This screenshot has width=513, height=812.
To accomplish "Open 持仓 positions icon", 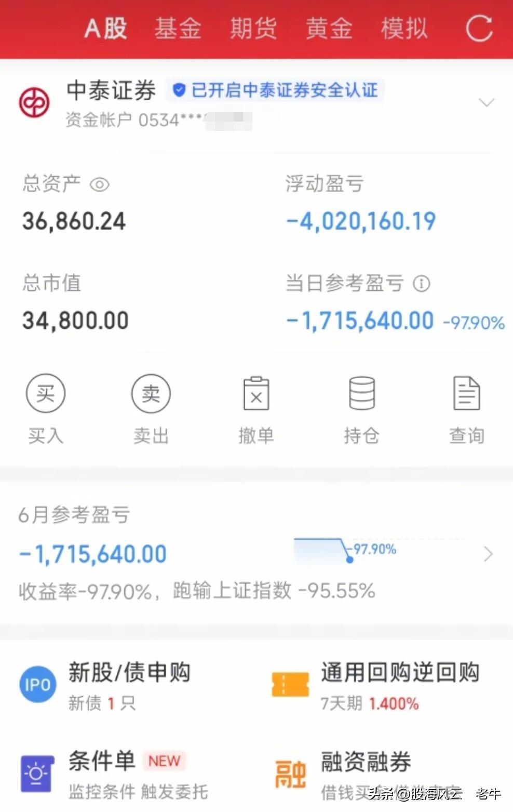I will coord(362,393).
